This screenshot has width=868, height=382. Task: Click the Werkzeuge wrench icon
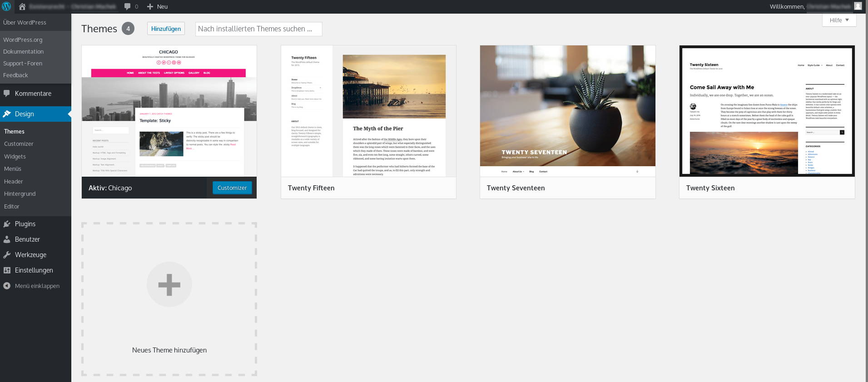pos(7,255)
